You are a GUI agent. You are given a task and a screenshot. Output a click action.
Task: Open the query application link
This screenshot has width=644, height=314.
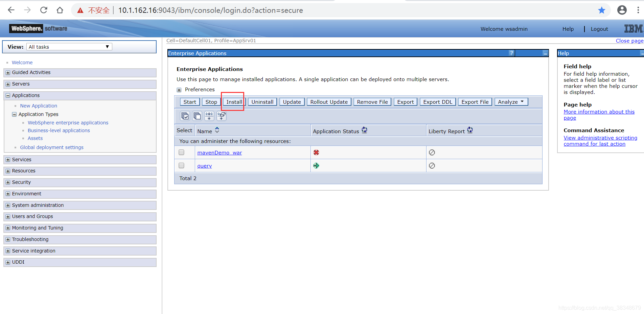(x=205, y=166)
